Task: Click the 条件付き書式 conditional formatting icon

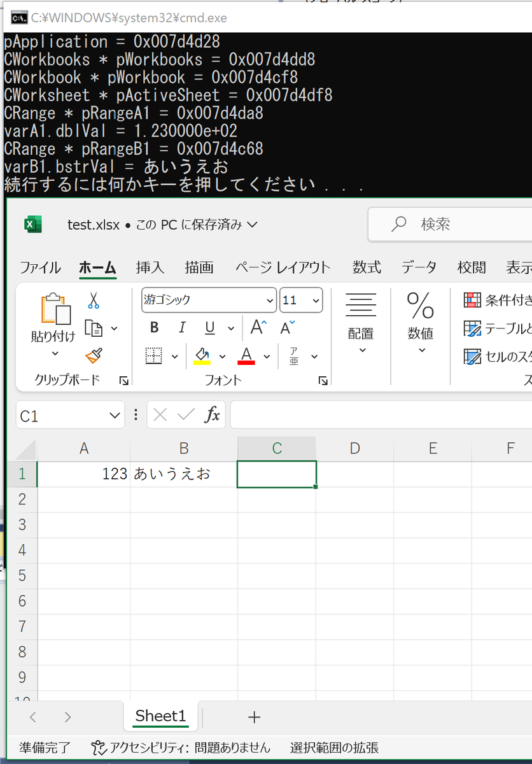Action: pos(472,300)
